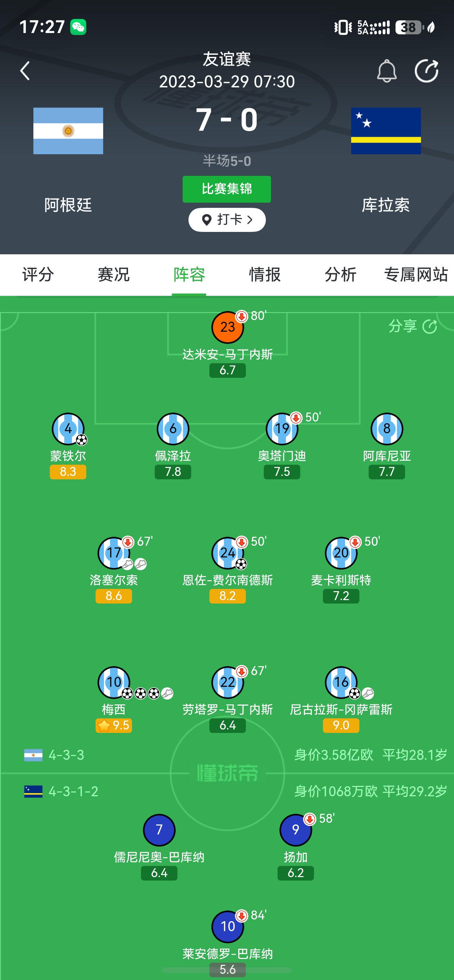This screenshot has width=454, height=980.
Task: Open Curaçao team flag
Action: click(x=386, y=131)
